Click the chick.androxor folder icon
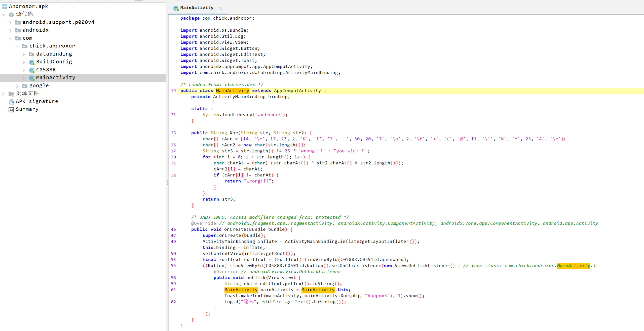The height and width of the screenshot is (331, 644). (x=25, y=46)
